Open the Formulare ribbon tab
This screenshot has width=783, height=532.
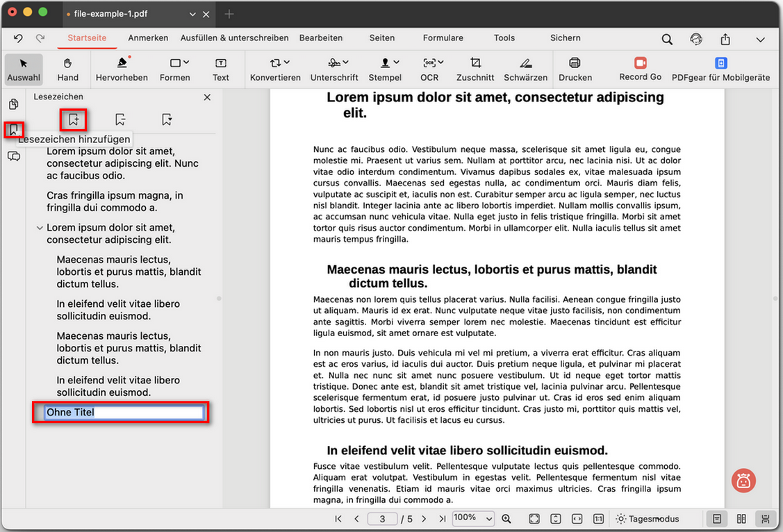pos(443,38)
